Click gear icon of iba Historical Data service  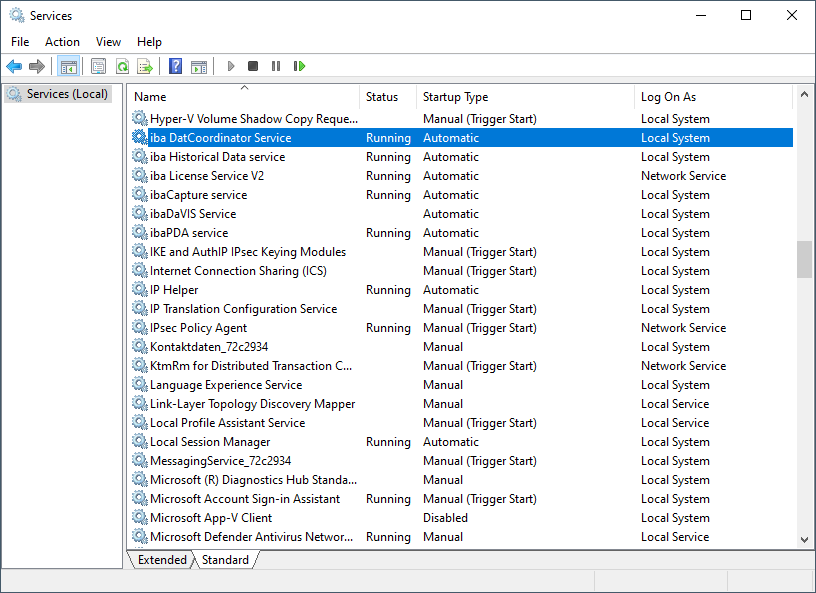coord(139,156)
